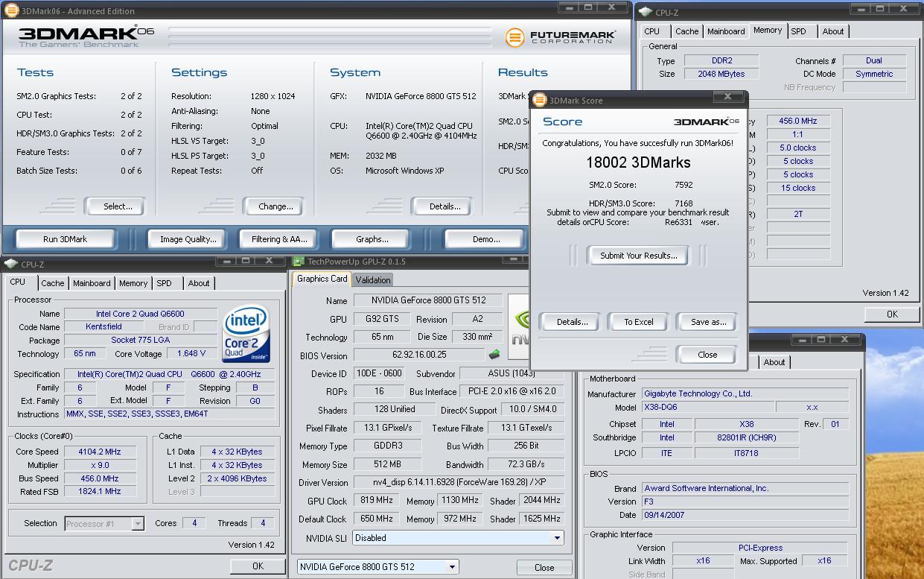Select the Graphics Card tab in GPU-Z
The height and width of the screenshot is (579, 924).
(x=322, y=279)
